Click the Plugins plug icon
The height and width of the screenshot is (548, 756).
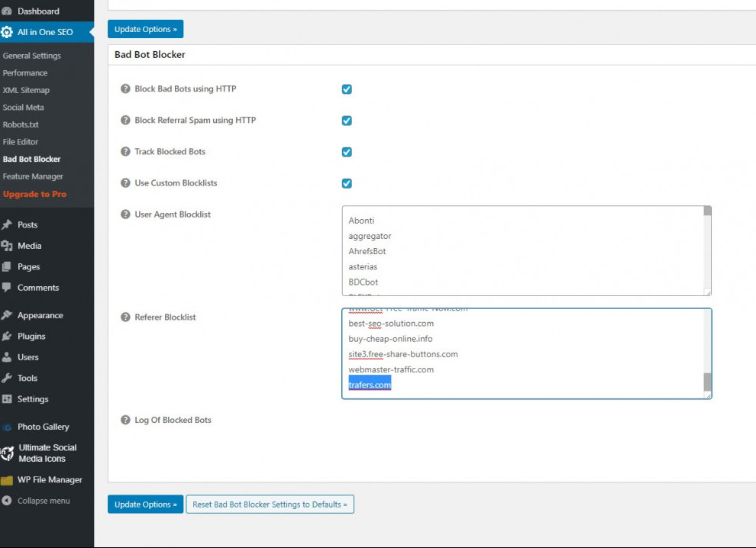click(7, 336)
